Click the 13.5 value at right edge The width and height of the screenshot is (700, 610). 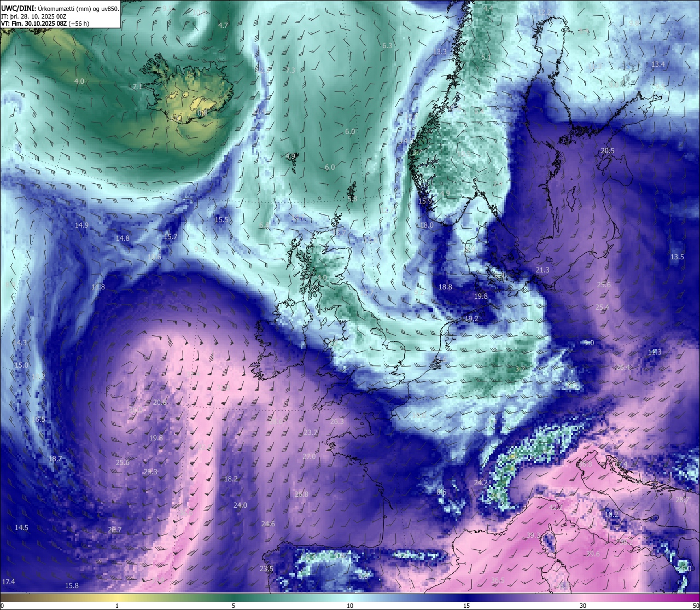677,257
